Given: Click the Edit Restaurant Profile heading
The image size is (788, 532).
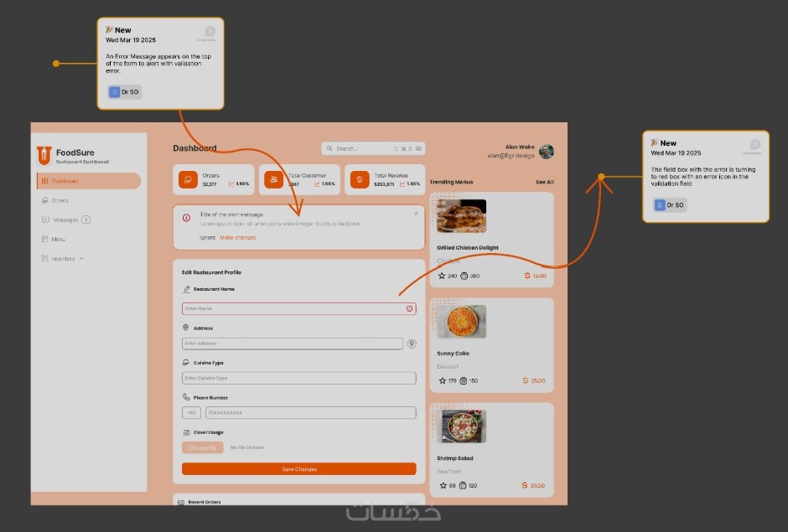Looking at the screenshot, I should [211, 272].
